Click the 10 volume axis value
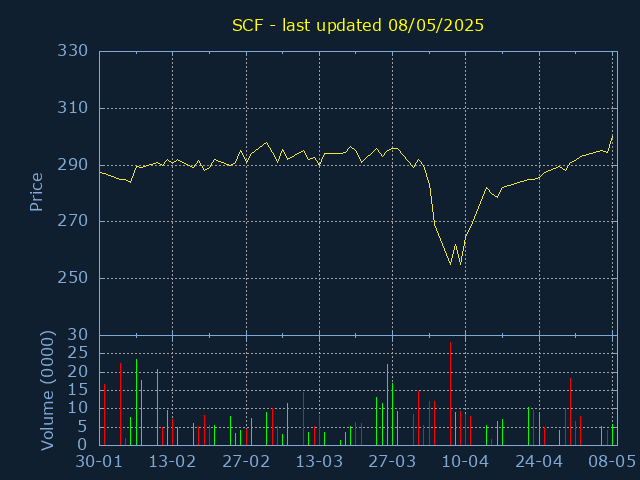The width and height of the screenshot is (640, 480). (x=78, y=408)
